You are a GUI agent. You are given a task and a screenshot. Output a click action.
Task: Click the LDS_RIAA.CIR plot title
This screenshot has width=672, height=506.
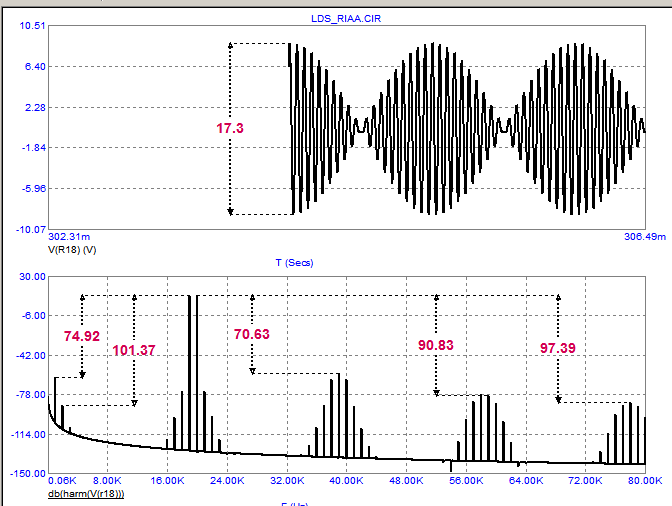pyautogui.click(x=346, y=19)
